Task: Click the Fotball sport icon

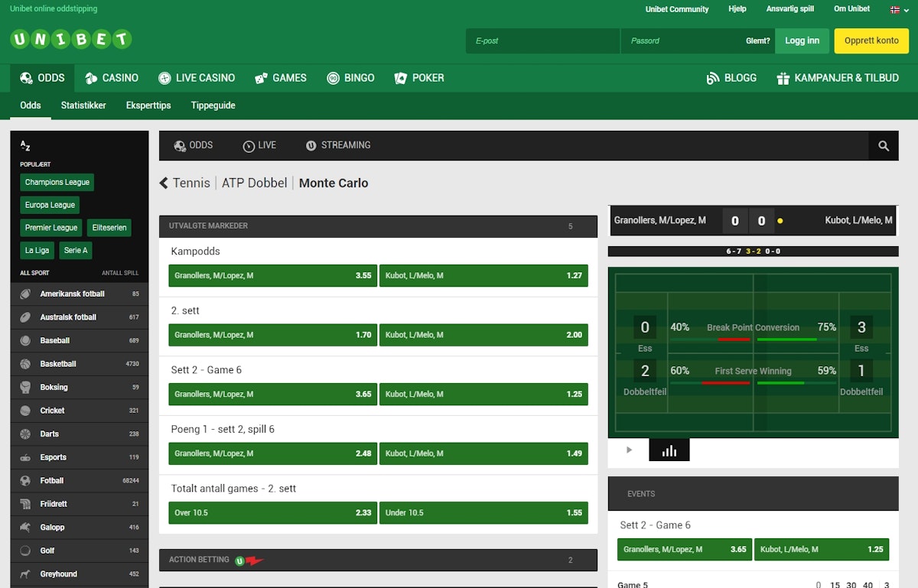Action: click(25, 480)
